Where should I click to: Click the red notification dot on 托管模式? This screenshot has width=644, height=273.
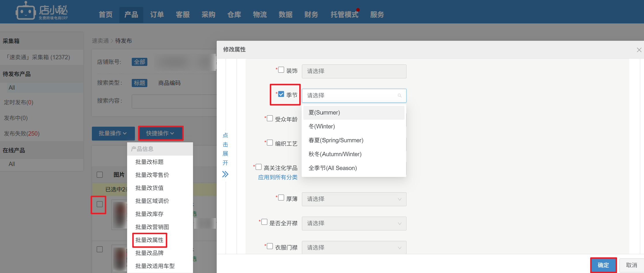click(358, 10)
